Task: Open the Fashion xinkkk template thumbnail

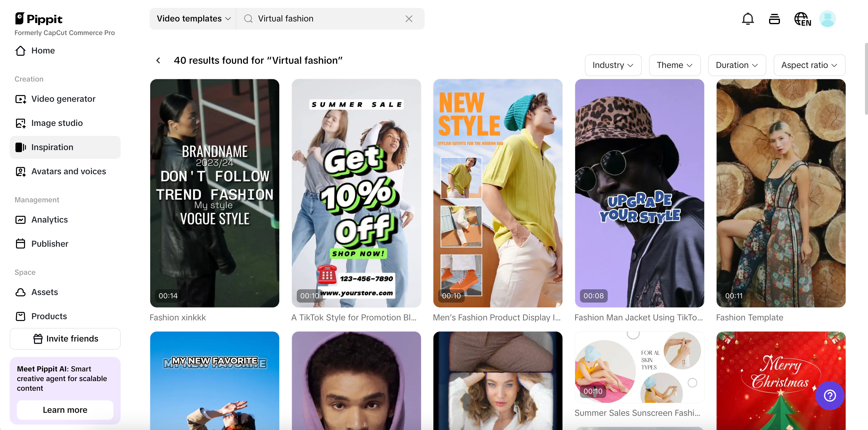Action: 214,193
